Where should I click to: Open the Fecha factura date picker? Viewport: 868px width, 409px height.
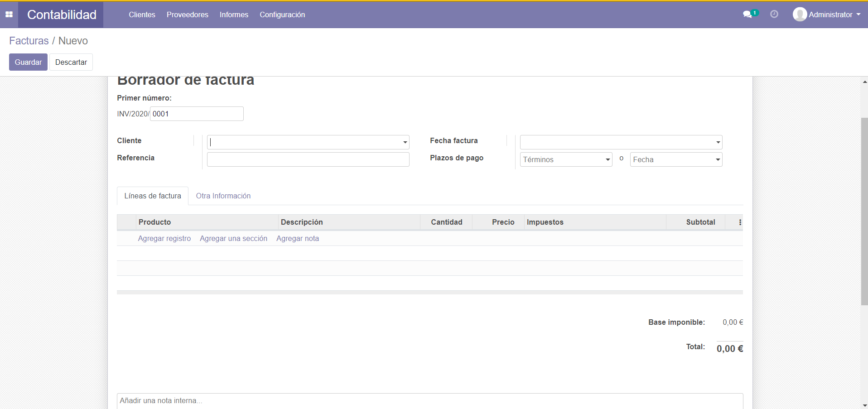click(x=621, y=142)
